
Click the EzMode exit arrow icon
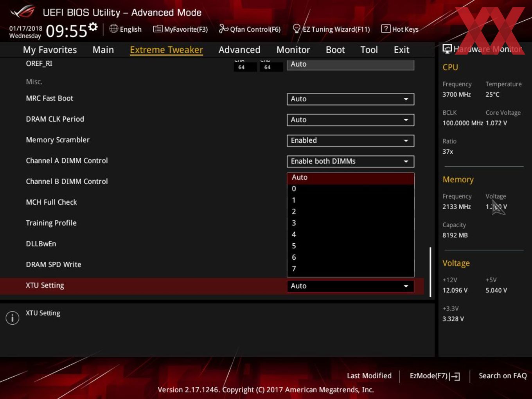[x=455, y=376]
